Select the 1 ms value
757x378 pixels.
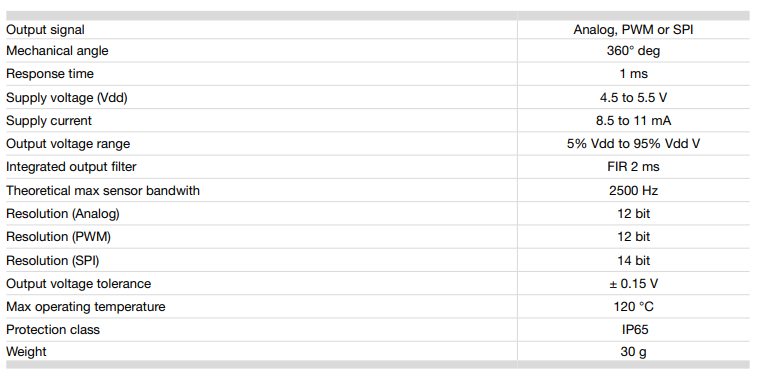(x=633, y=74)
